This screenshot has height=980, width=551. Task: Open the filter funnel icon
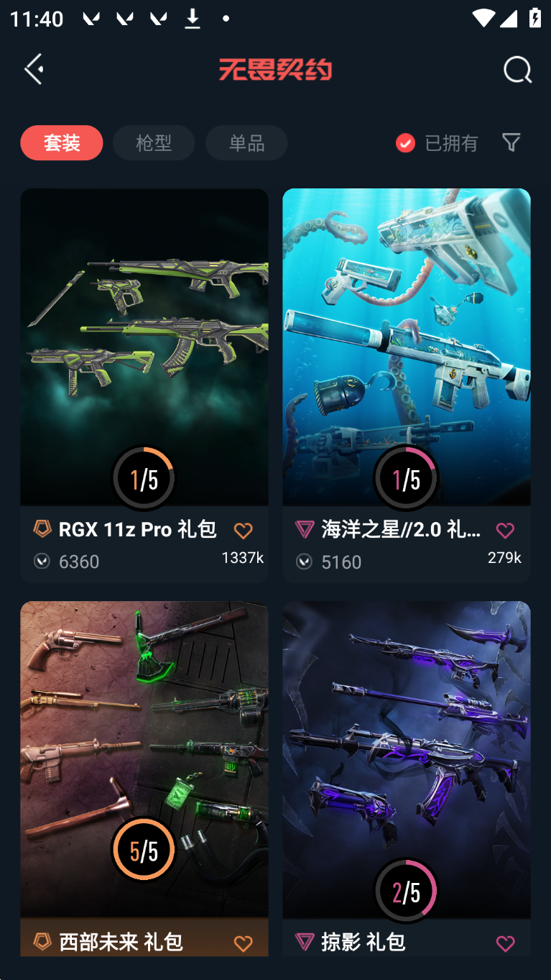[x=511, y=142]
